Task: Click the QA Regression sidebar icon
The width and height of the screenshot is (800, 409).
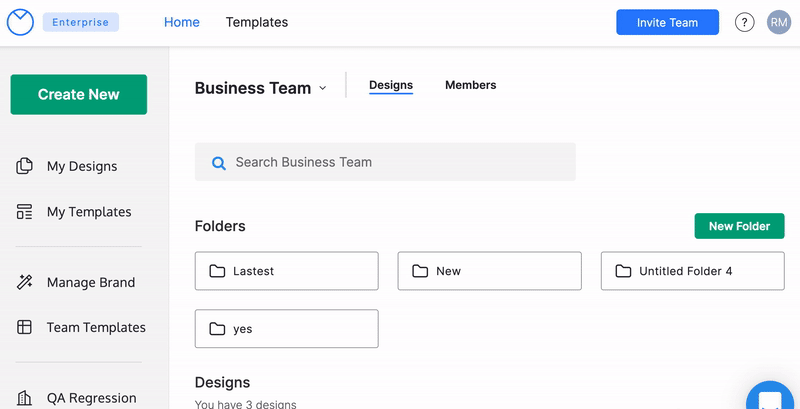Action: click(x=25, y=398)
